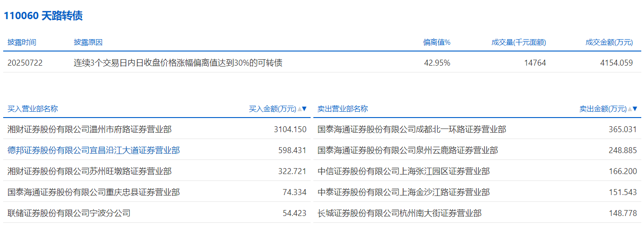Click 联储证券宁波分公司 buyer entry
The image size is (644, 226).
pyautogui.click(x=69, y=213)
